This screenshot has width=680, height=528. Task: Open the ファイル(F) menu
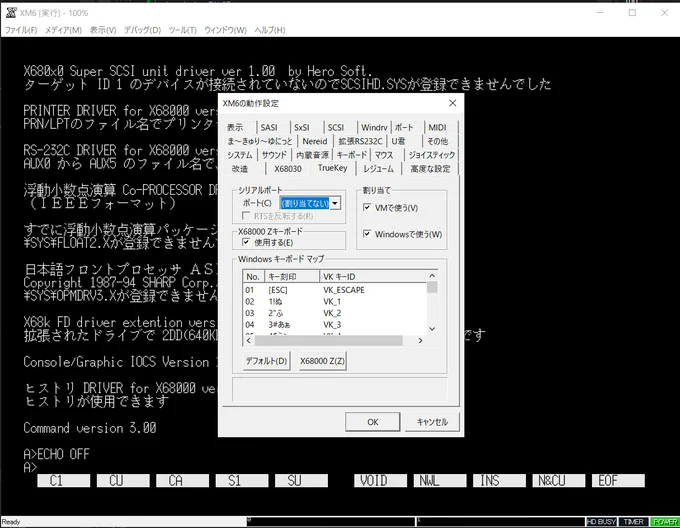click(20, 30)
